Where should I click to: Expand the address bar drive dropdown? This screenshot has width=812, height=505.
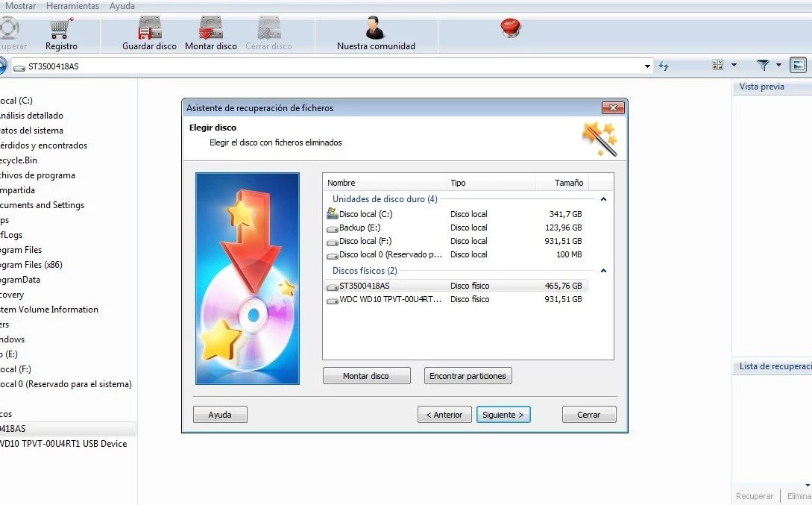pyautogui.click(x=647, y=66)
